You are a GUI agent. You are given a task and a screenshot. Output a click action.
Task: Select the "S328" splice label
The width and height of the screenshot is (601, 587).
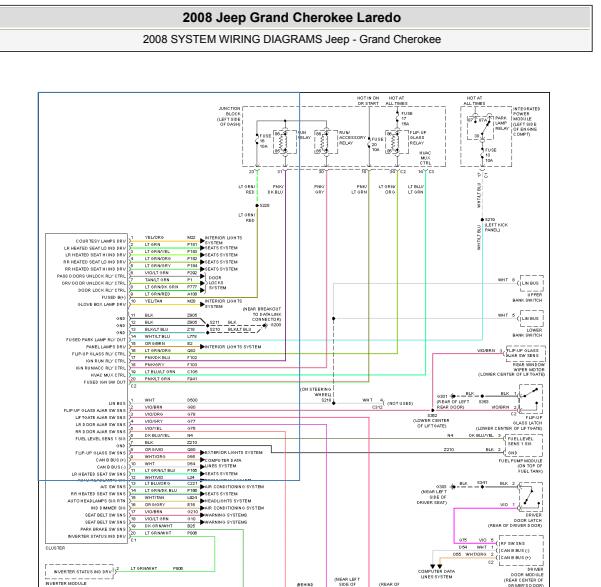pos(264,206)
